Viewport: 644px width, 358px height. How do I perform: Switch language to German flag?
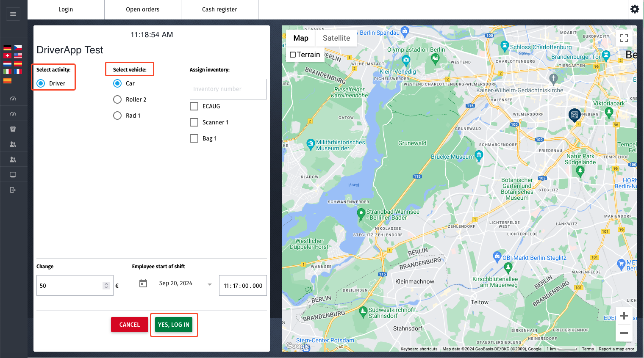click(x=7, y=48)
